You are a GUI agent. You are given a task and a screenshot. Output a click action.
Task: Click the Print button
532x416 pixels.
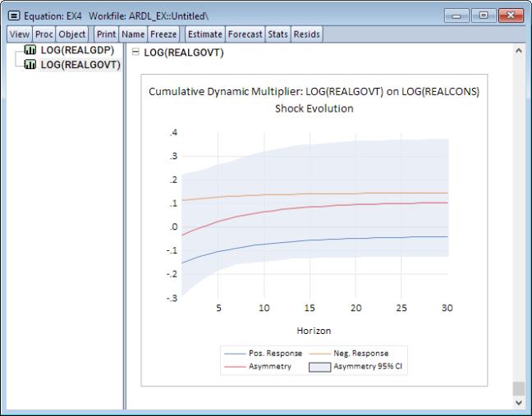[106, 34]
